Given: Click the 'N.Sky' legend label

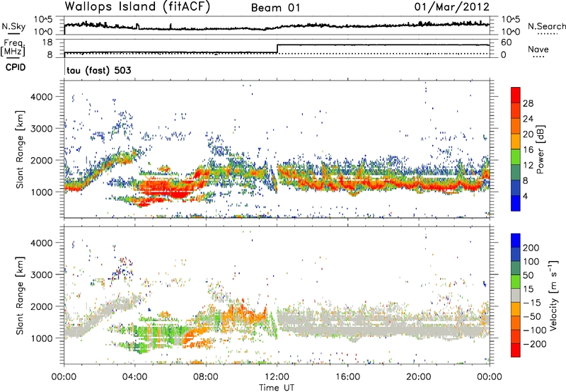Looking at the screenshot, I should [13, 26].
